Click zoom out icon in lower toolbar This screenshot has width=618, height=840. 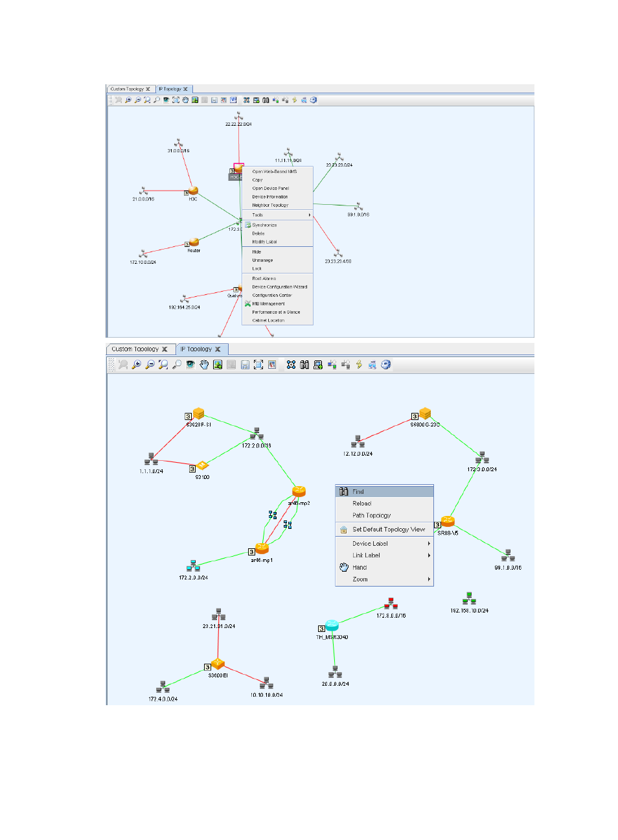tap(150, 365)
